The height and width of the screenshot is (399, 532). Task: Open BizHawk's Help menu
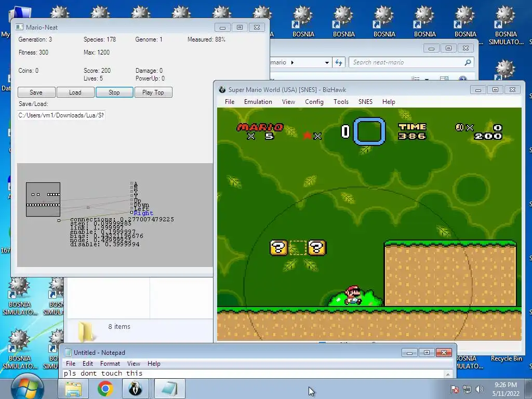[389, 102]
